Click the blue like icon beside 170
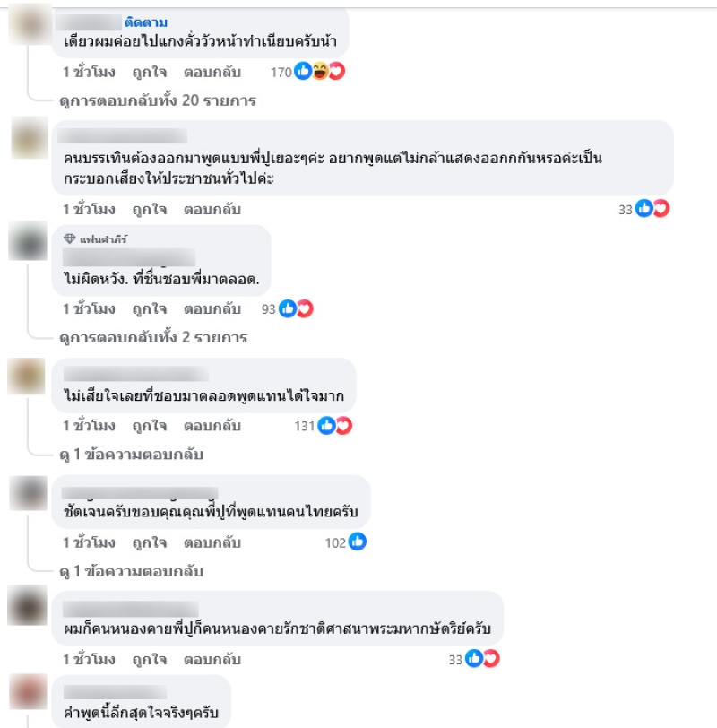This screenshot has height=728, width=717. pos(303,72)
